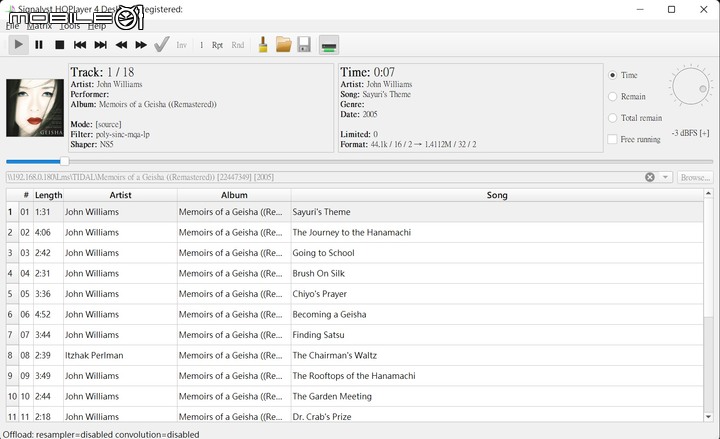The width and height of the screenshot is (720, 439).
Task: Click the Artist column header
Action: coord(120,195)
